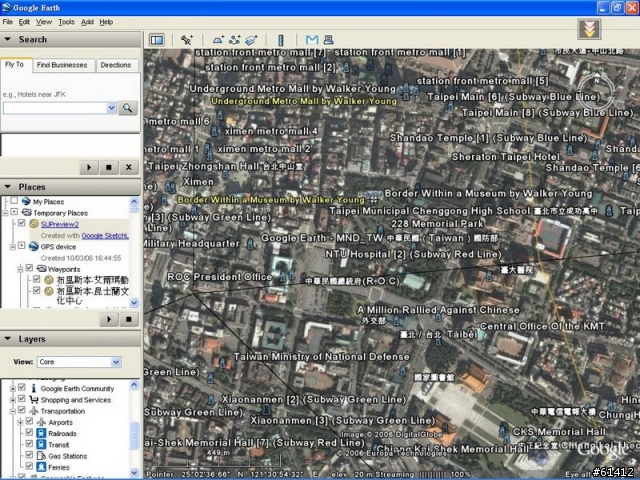Collapse the Search panel header
Viewport: 640px width, 480px height.
coord(9,40)
